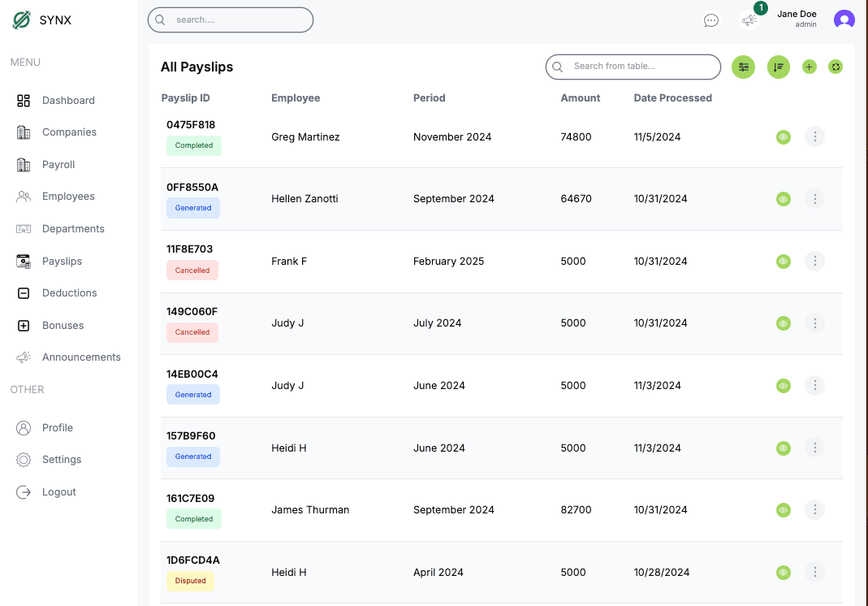The image size is (868, 606).
Task: Go to Dashboard in sidebar menu
Action: 68,101
